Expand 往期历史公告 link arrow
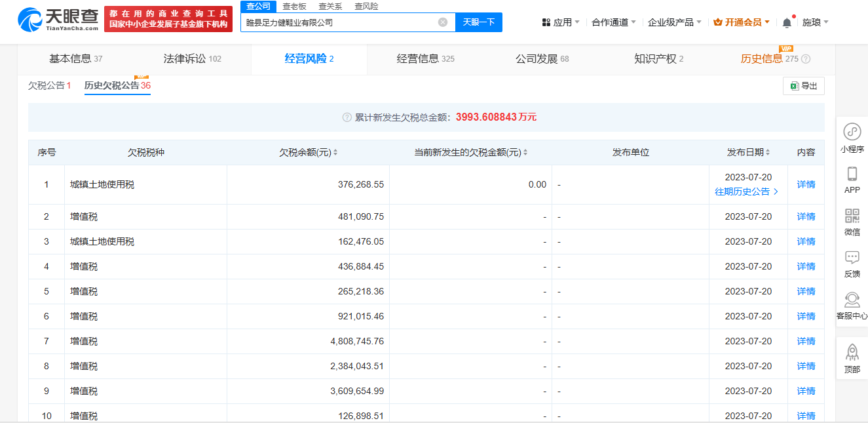 (x=776, y=191)
